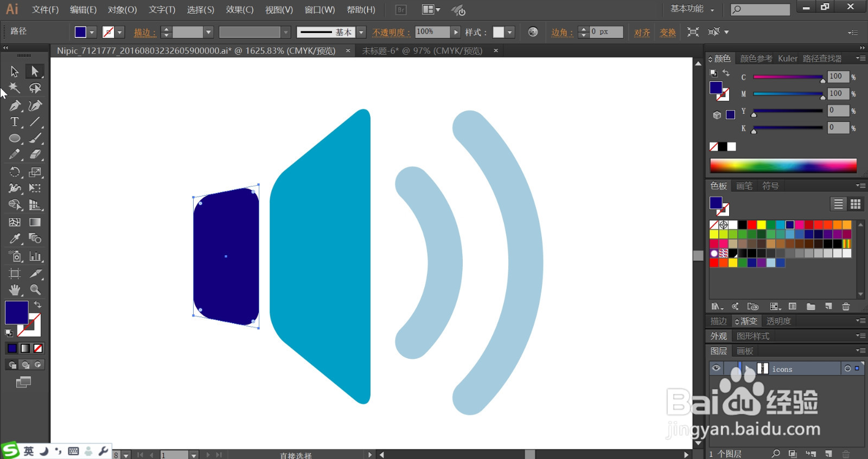868x459 pixels.
Task: Select the Lasso tool
Action: 35,88
